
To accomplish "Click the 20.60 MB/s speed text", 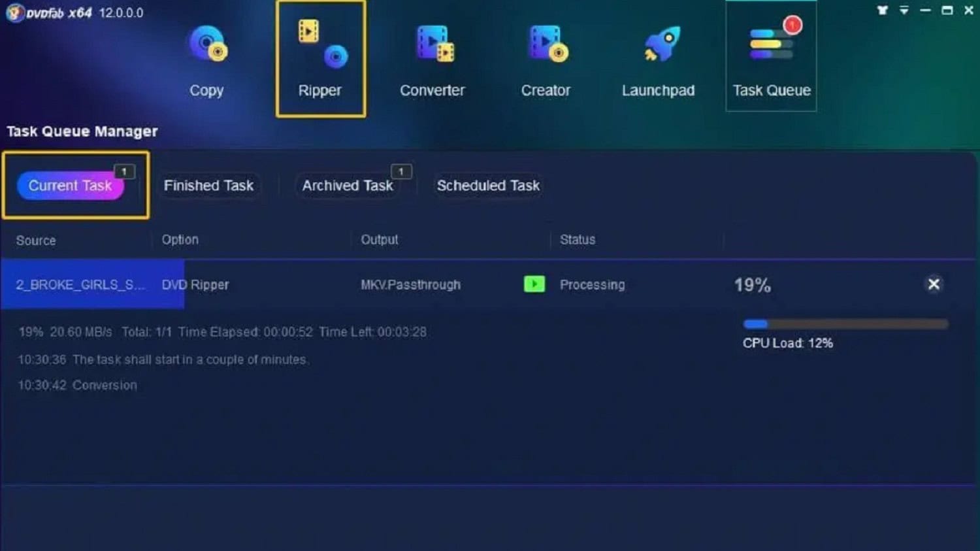I will tap(81, 332).
